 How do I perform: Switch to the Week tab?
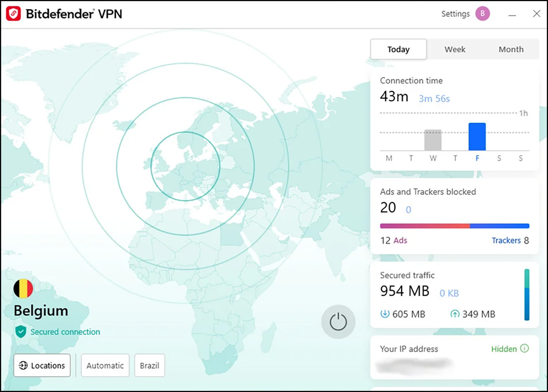(x=454, y=49)
